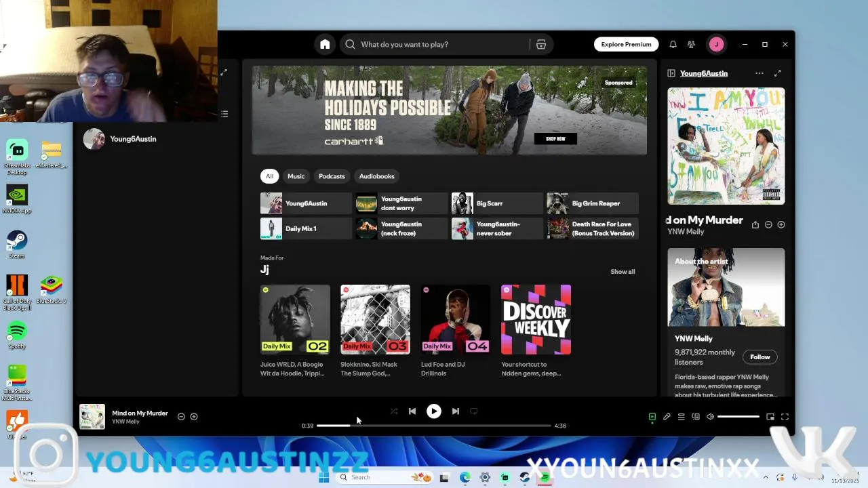This screenshot has width=868, height=488.
Task: Add to Liked Songs in Now Playing panel
Action: (781, 224)
